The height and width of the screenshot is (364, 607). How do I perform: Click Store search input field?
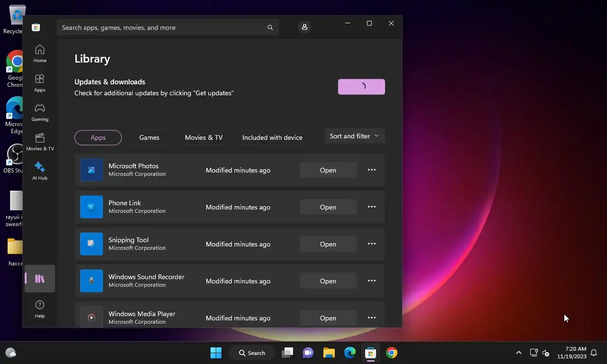[168, 27]
